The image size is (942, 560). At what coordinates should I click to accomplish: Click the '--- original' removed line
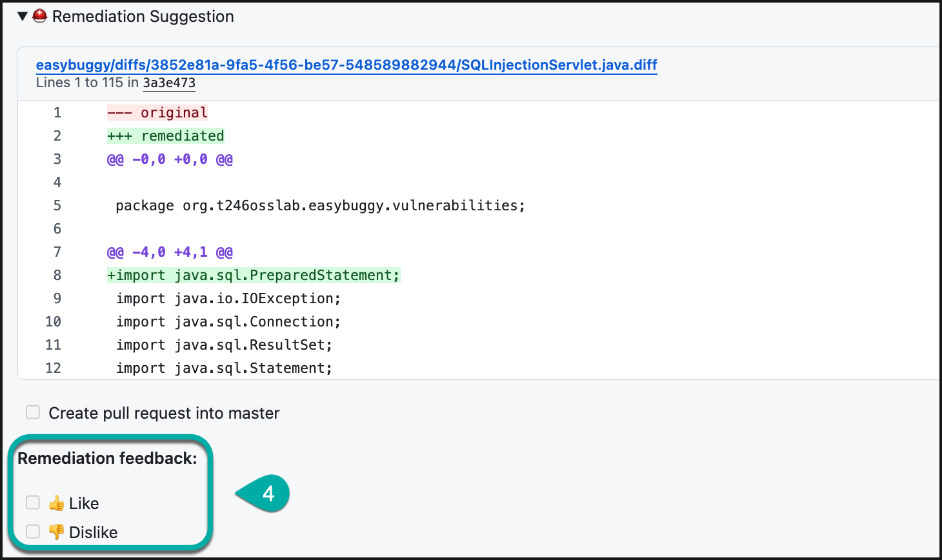point(157,113)
